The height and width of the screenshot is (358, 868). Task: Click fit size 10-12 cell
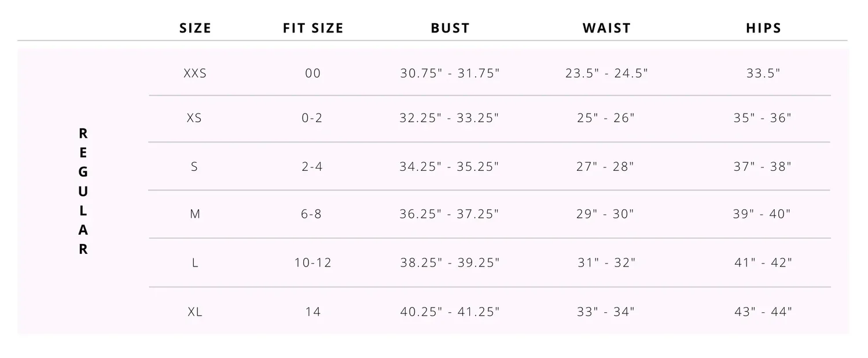click(x=312, y=262)
